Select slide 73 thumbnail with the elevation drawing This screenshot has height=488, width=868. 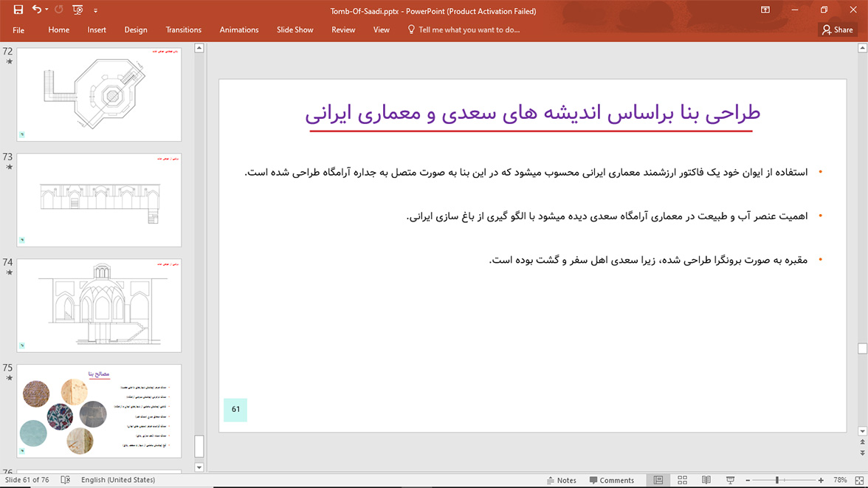click(99, 200)
